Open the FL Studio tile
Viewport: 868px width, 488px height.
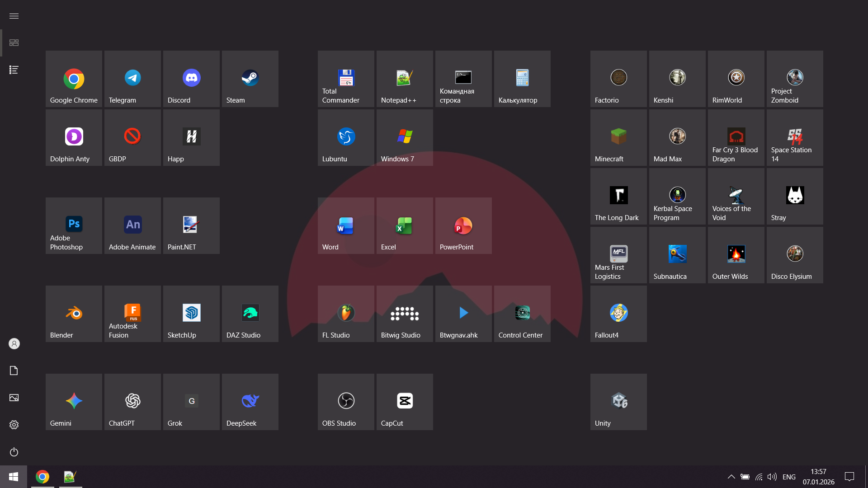(x=346, y=314)
